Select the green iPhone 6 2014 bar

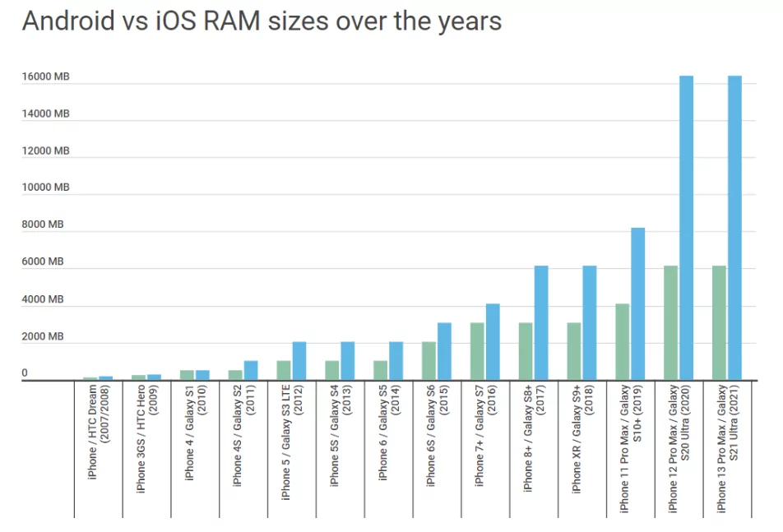[x=380, y=370]
